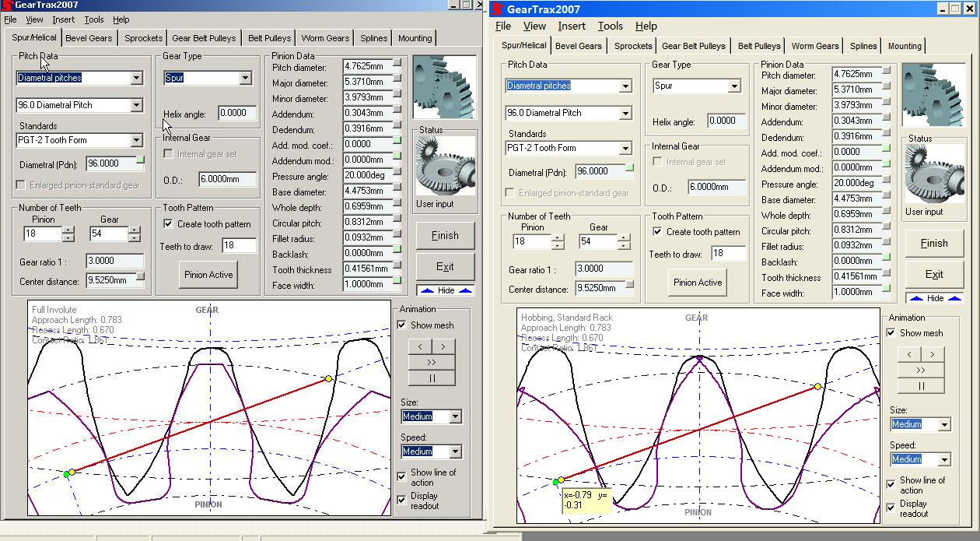Click the spur gear preview image, right window
980x541 pixels.
(x=933, y=95)
